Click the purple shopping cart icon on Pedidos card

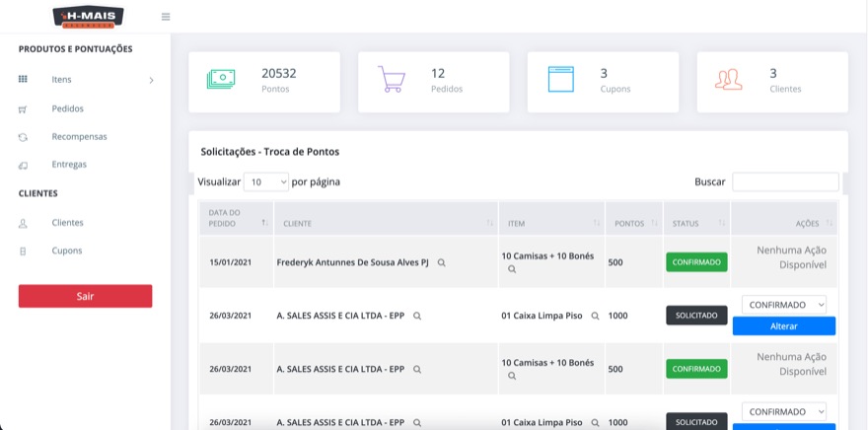pyautogui.click(x=392, y=79)
